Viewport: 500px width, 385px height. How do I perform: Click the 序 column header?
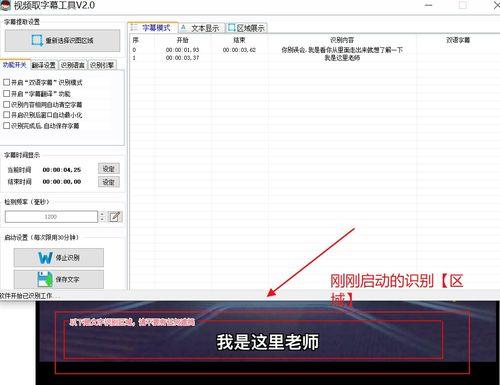tap(136, 40)
